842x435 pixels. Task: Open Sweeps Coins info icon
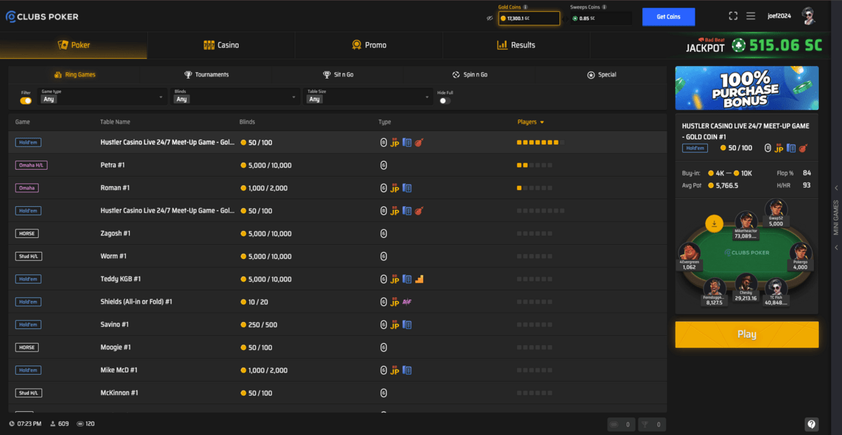click(x=604, y=8)
